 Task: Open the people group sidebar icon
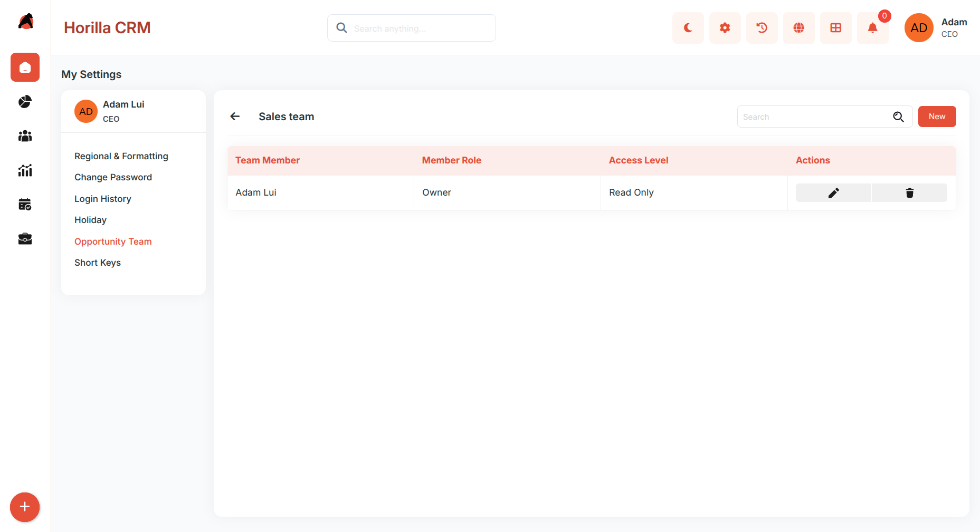pos(25,136)
